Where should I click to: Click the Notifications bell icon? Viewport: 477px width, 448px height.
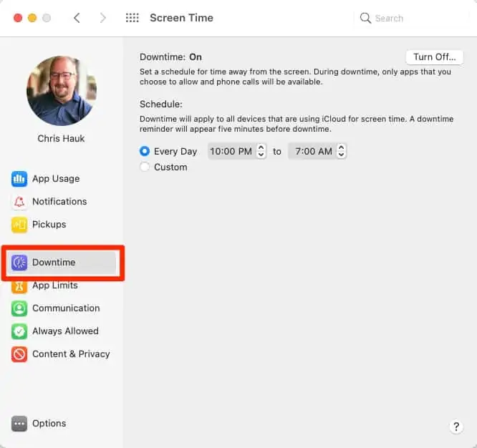[x=19, y=202]
